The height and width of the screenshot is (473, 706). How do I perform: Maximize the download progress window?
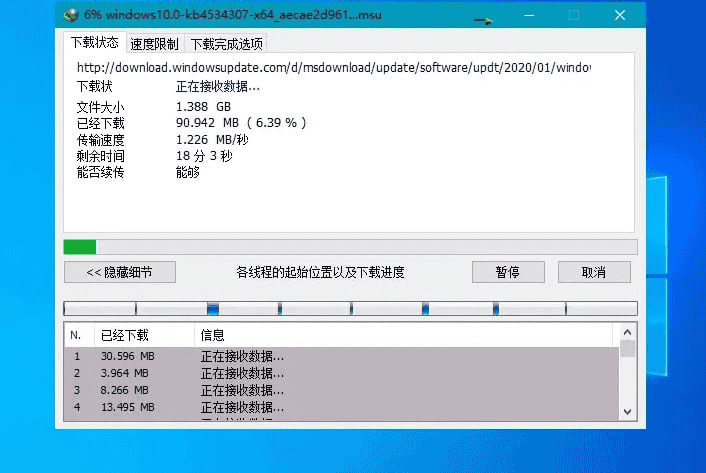[574, 16]
